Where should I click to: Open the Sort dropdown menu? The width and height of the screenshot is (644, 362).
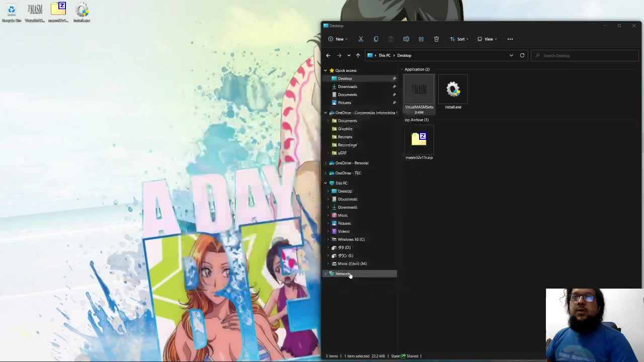459,39
